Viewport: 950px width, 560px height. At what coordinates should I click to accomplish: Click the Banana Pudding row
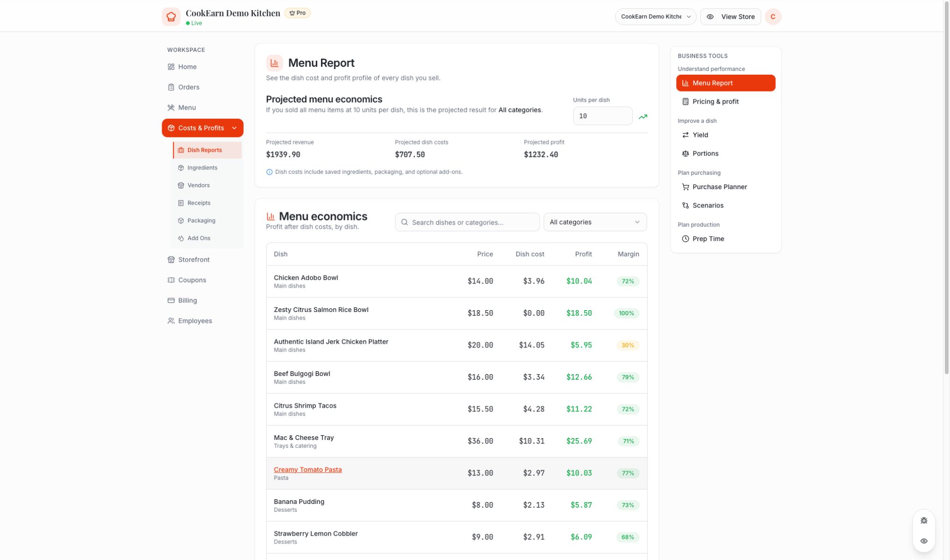[457, 505]
